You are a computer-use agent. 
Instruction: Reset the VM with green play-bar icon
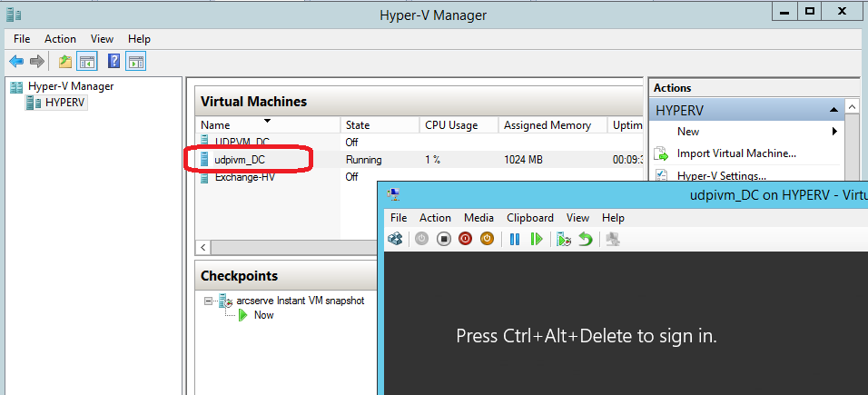tap(537, 240)
